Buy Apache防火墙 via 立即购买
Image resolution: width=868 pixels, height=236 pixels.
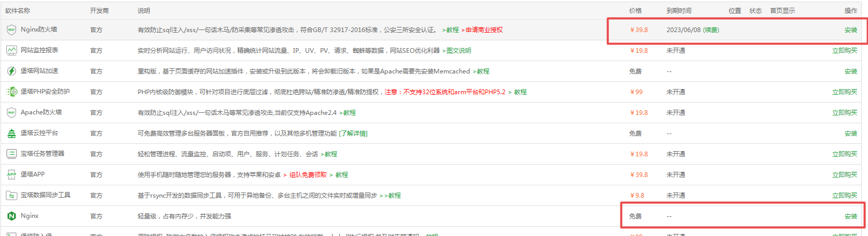(x=845, y=113)
